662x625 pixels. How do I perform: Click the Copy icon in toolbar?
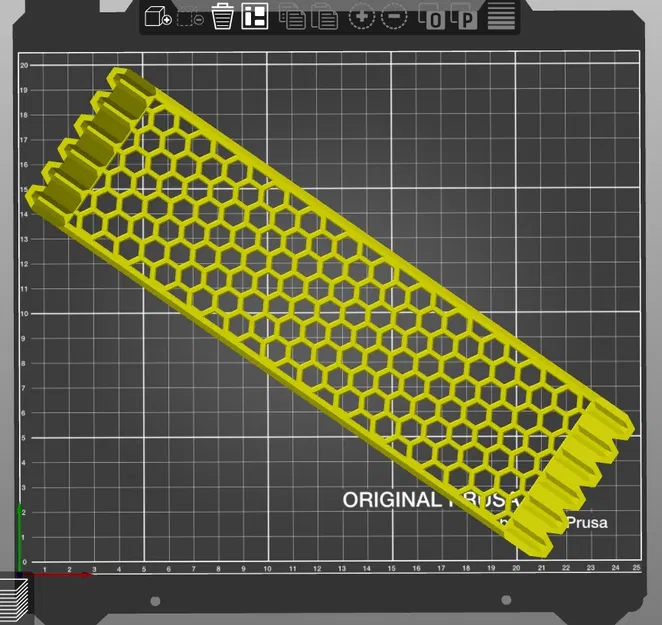click(292, 17)
